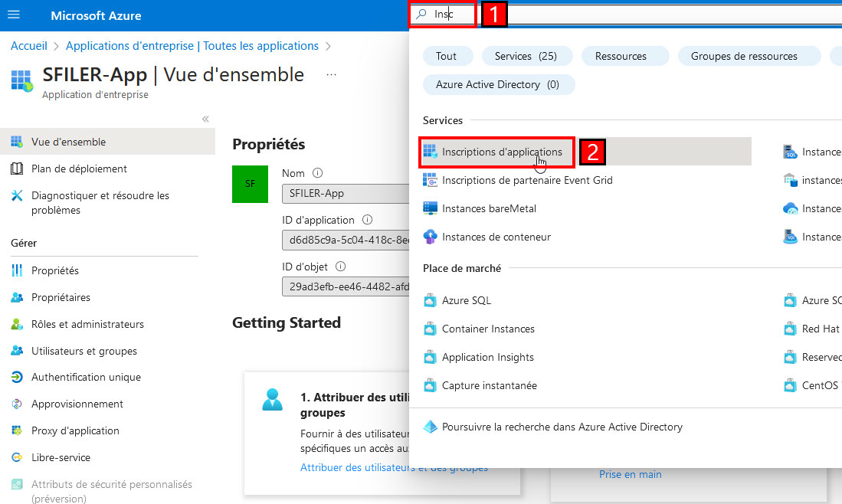
Task: Open Libre-service page
Action: [x=61, y=458]
